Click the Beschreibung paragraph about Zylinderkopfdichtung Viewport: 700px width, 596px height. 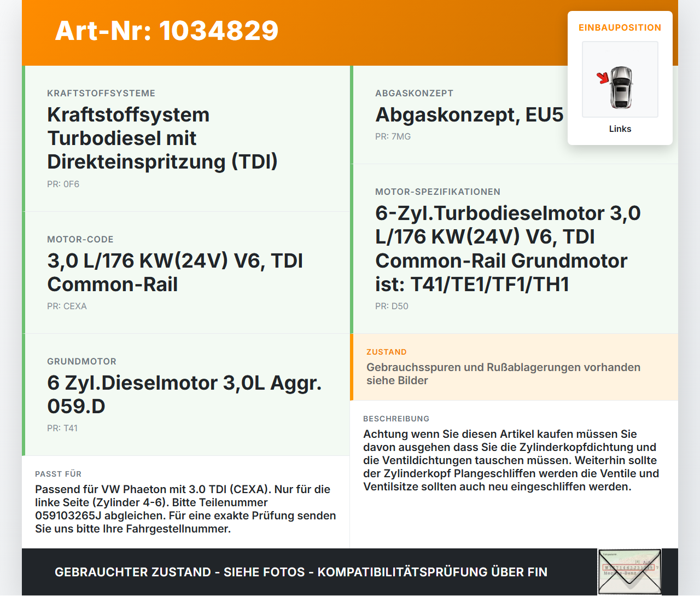pyautogui.click(x=511, y=460)
